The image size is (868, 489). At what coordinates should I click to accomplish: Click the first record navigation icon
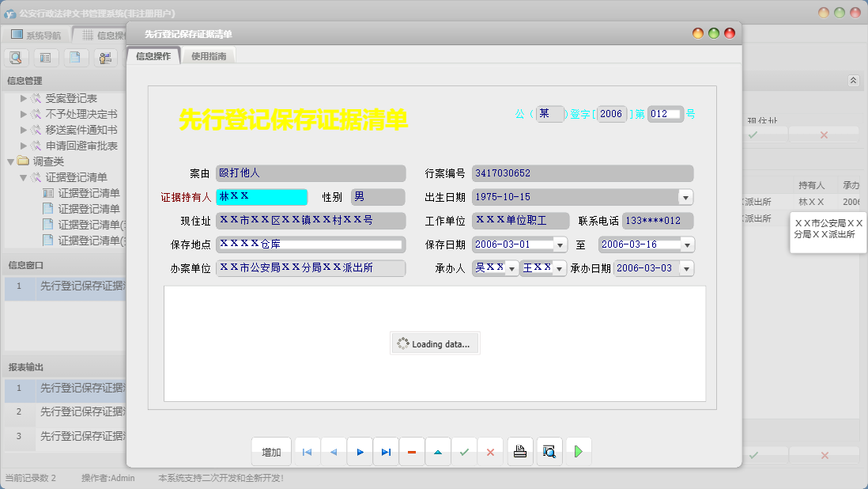(x=307, y=452)
